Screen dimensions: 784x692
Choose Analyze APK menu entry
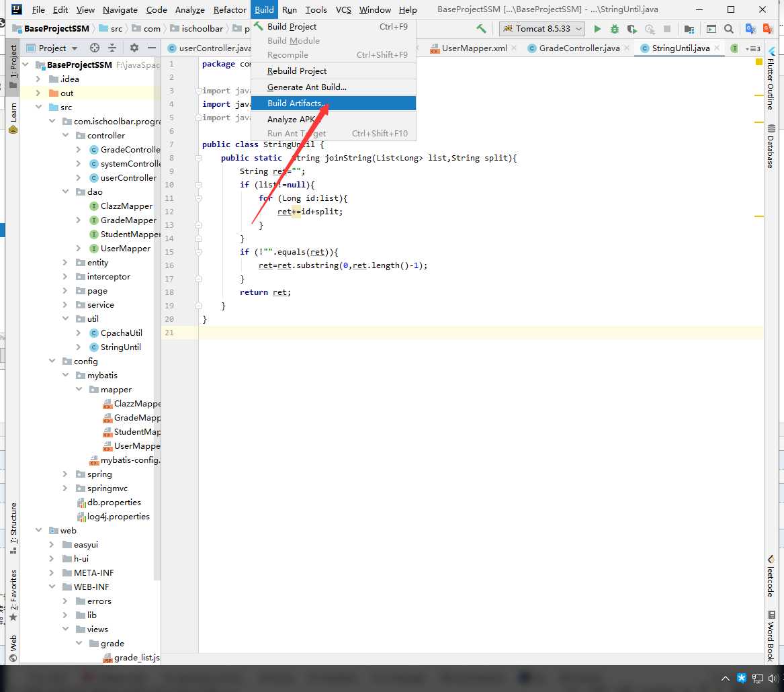[x=333, y=119]
